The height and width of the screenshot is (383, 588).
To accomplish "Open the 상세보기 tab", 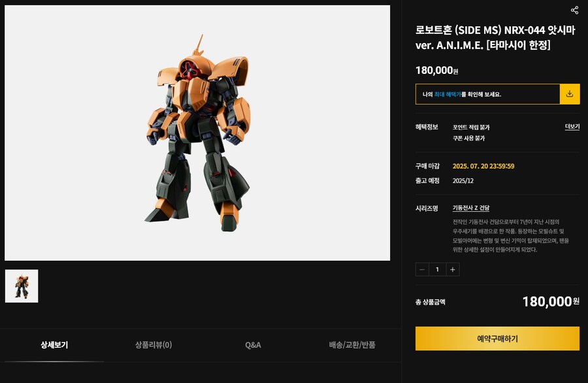I will 54,344.
